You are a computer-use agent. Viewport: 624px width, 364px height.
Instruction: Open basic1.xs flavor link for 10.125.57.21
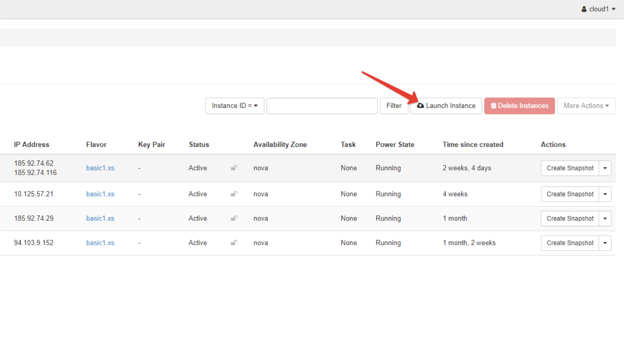(100, 194)
